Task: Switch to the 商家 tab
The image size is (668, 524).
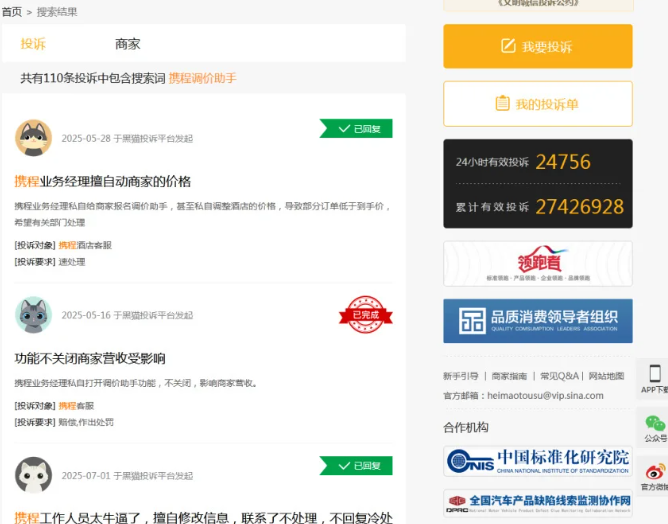Action: (x=127, y=44)
